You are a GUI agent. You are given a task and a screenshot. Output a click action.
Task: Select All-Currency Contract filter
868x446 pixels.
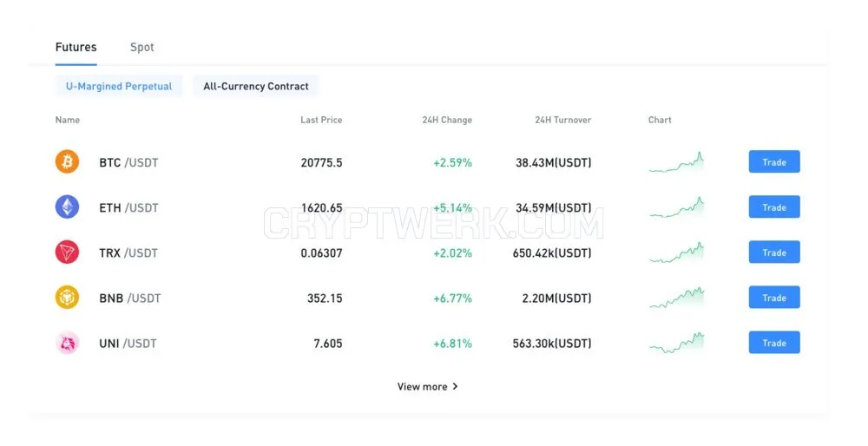(x=256, y=86)
